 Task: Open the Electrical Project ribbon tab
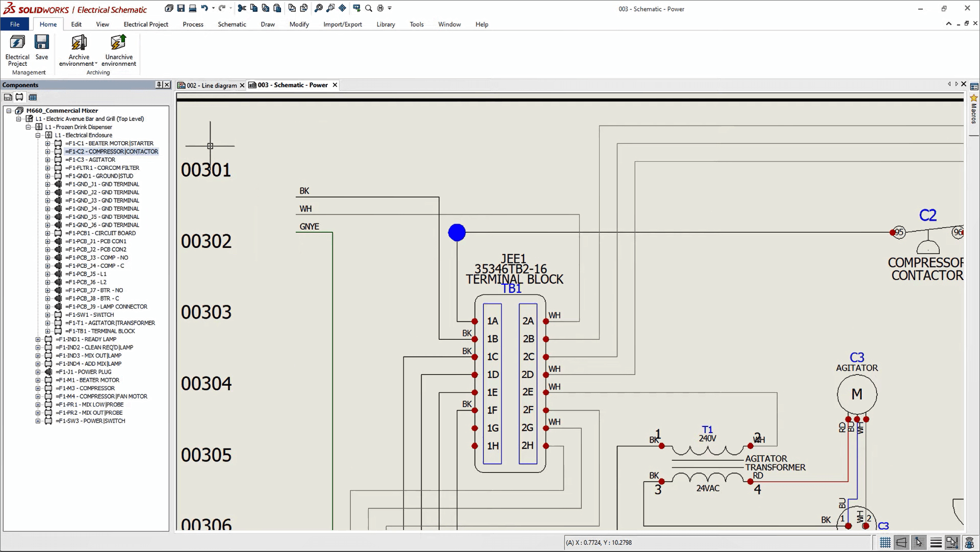point(146,24)
